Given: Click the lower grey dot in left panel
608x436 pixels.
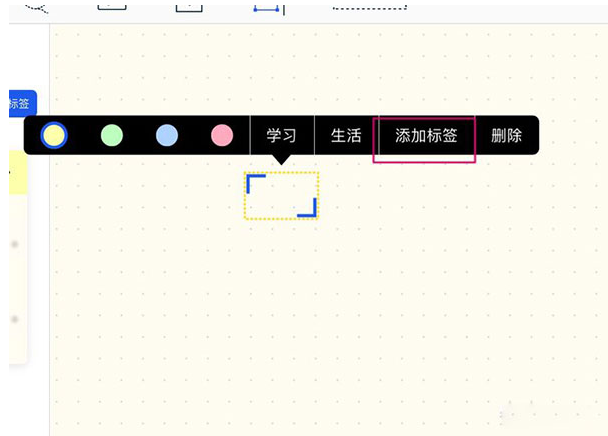Looking at the screenshot, I should pyautogui.click(x=15, y=319).
